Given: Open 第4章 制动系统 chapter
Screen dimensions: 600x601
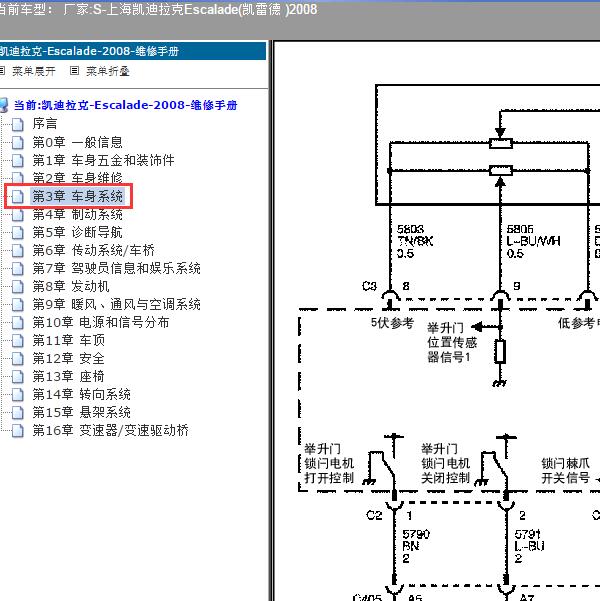Looking at the screenshot, I should [x=77, y=214].
